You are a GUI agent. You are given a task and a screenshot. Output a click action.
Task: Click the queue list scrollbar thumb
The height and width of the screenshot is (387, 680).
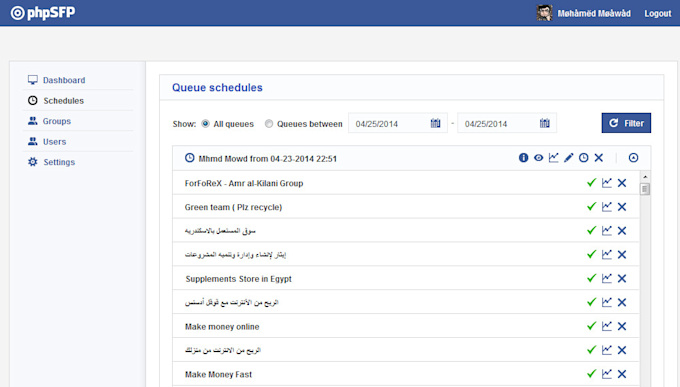coord(645,189)
